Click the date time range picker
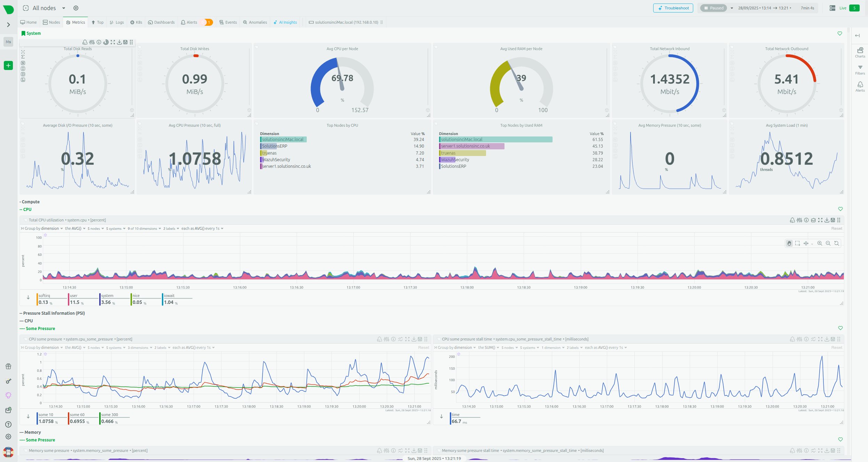868x462 pixels. pyautogui.click(x=766, y=8)
